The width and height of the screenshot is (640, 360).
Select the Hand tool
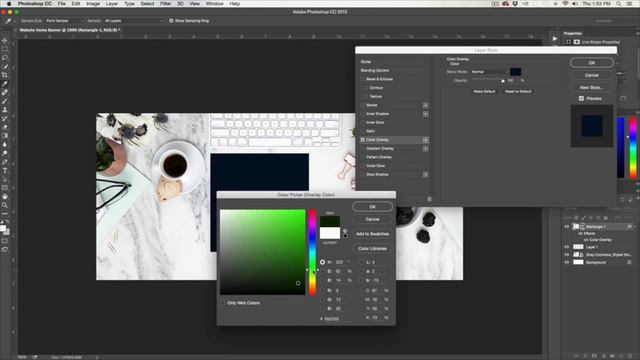pos(5,196)
